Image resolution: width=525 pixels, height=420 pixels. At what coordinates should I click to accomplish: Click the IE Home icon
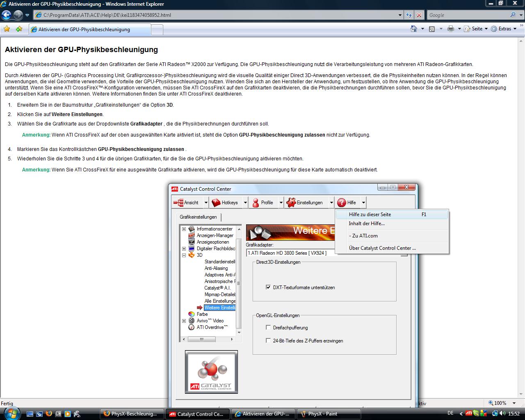(414, 29)
